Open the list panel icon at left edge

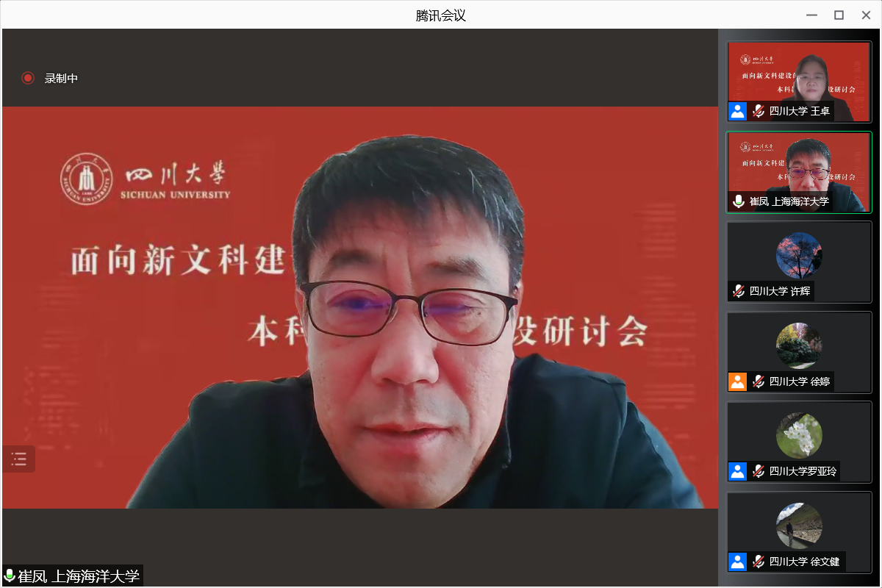(18, 459)
